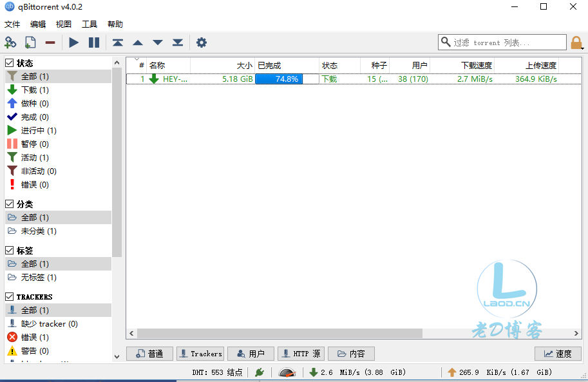The image size is (588, 382).
Task: Open the 视图 menu
Action: point(63,24)
